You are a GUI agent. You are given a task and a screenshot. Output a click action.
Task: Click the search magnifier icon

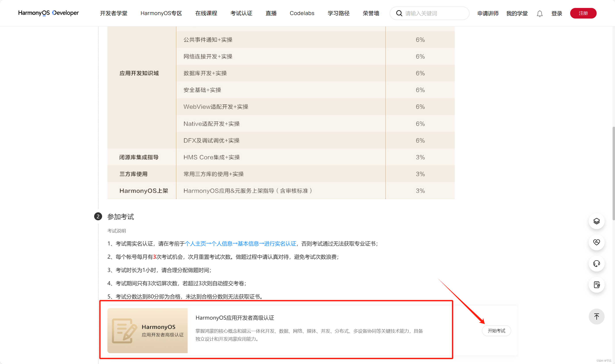click(x=399, y=13)
